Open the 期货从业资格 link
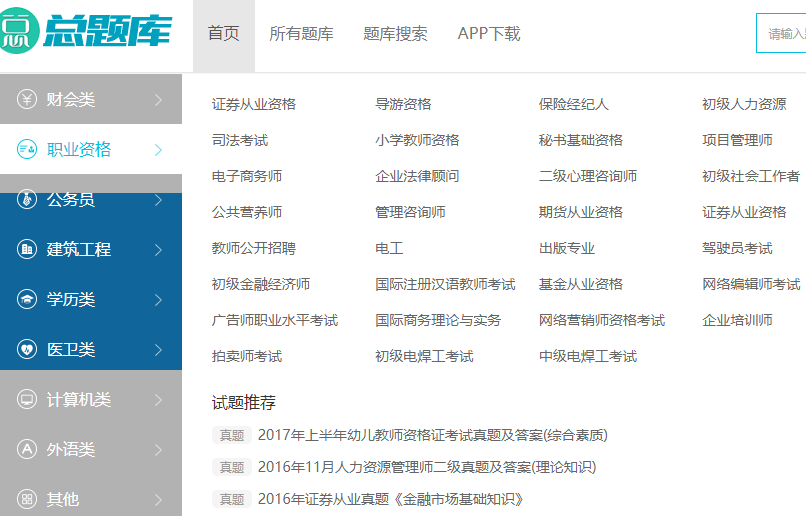 coord(580,212)
